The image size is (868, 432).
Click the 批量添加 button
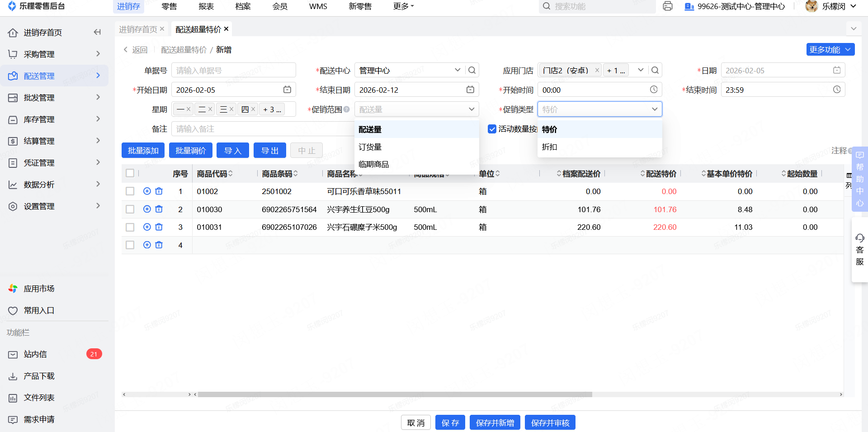143,151
